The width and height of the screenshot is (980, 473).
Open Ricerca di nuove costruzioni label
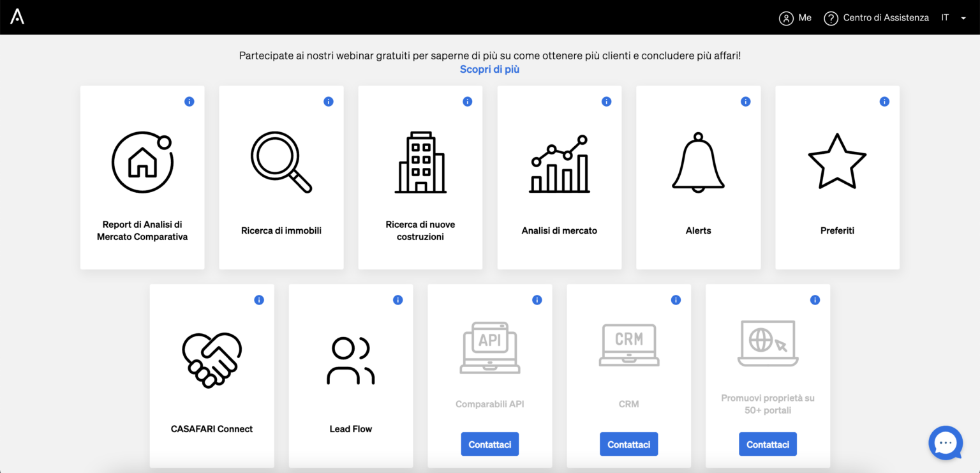click(x=420, y=230)
